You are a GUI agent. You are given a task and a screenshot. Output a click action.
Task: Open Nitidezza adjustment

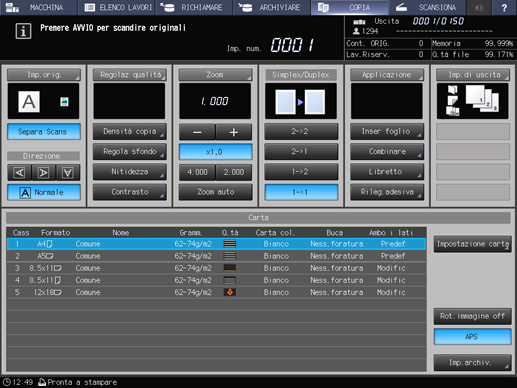[x=130, y=172]
